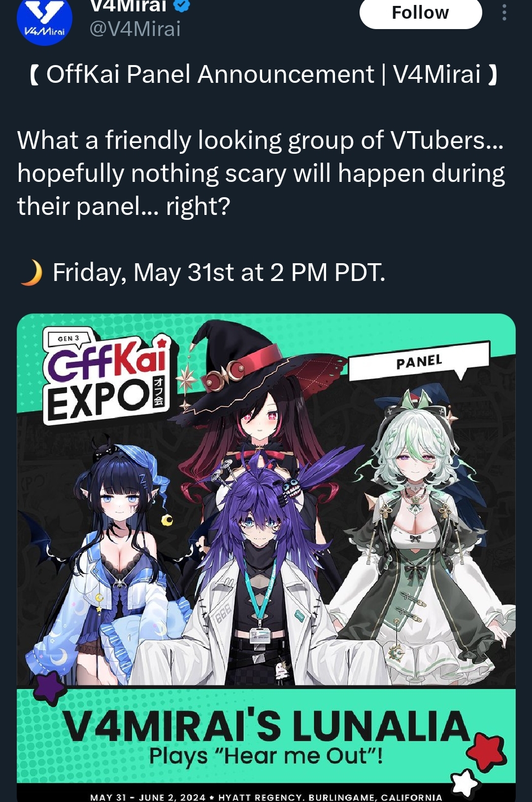
Task: Tap the purple star decoration
Action: point(49,687)
